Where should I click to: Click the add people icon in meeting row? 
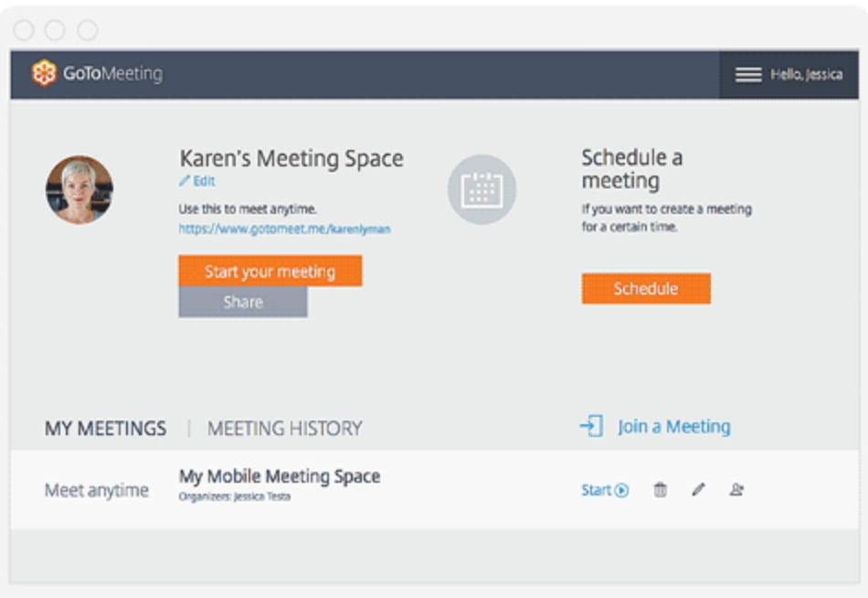[x=736, y=490]
